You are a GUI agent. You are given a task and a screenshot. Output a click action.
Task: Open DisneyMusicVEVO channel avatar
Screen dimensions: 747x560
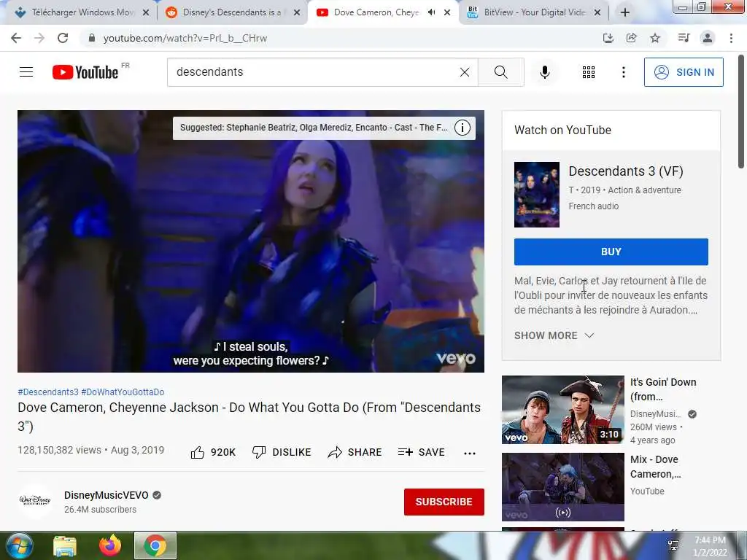(x=35, y=500)
